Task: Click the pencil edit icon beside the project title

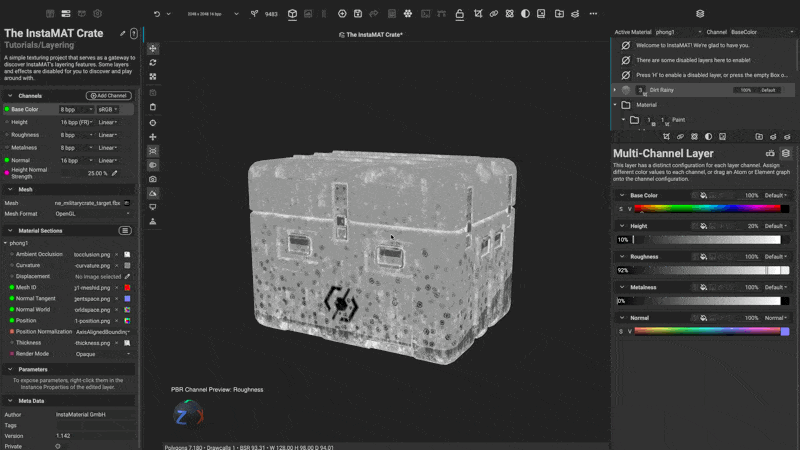Action: (122, 34)
